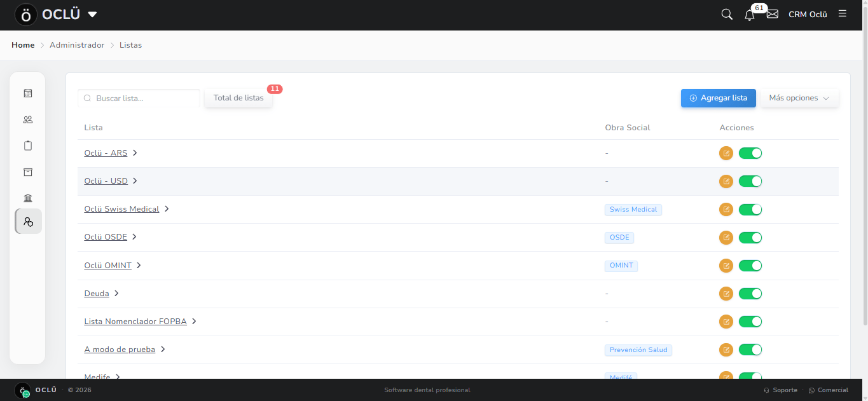The image size is (868, 401).
Task: Open notifications bell with 61 badge
Action: point(750,15)
